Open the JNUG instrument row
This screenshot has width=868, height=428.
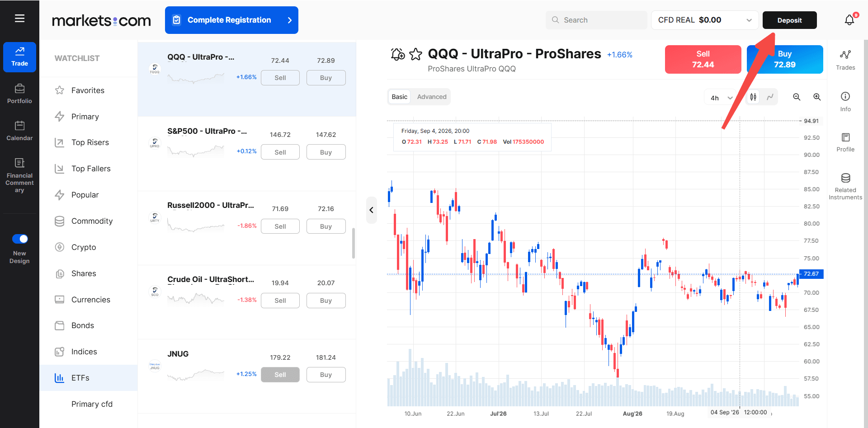pyautogui.click(x=247, y=376)
